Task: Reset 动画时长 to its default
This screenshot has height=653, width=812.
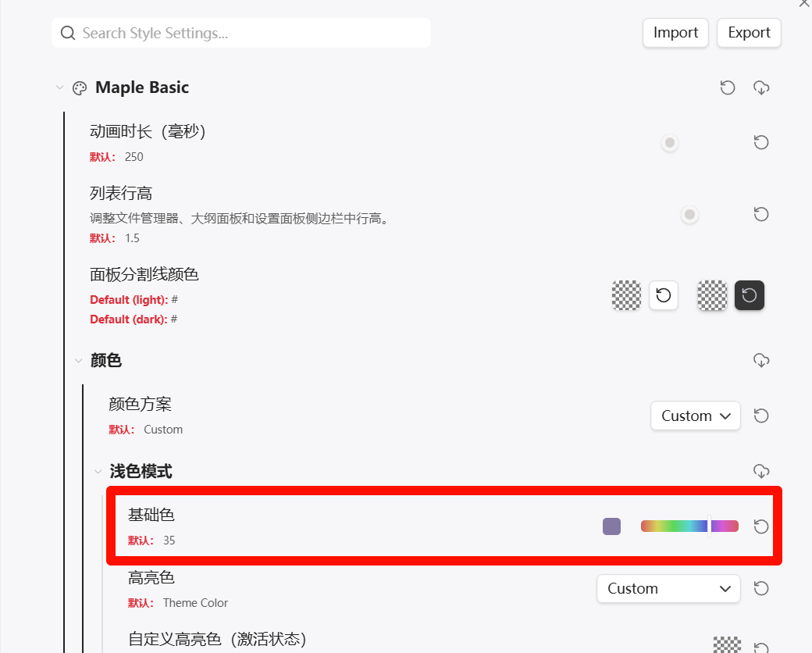Action: (x=761, y=142)
